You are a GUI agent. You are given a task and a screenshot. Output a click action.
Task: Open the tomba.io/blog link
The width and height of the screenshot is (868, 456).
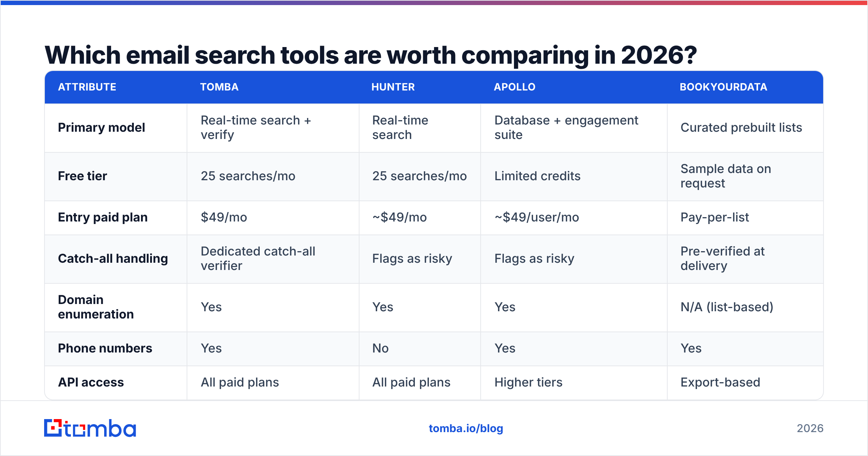pos(466,428)
